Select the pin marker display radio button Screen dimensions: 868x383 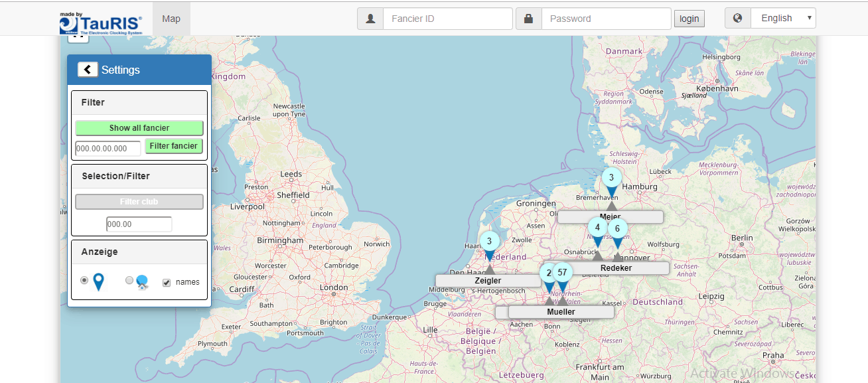click(84, 280)
